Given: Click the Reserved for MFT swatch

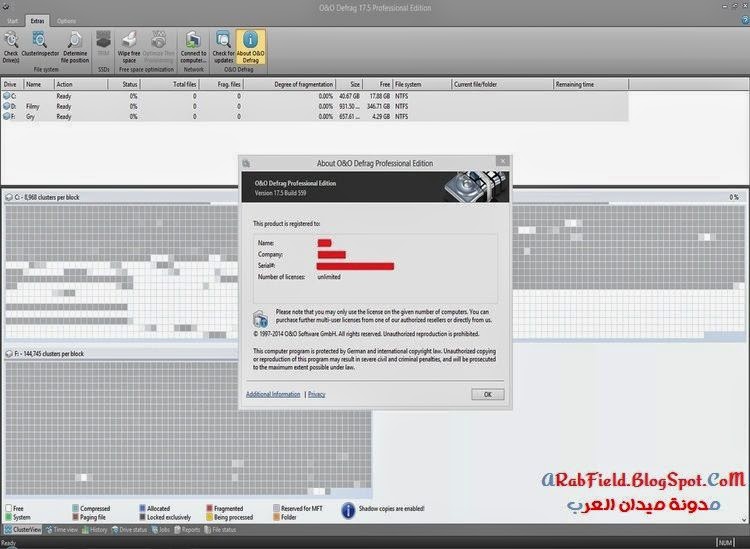Looking at the screenshot, I should point(276,508).
